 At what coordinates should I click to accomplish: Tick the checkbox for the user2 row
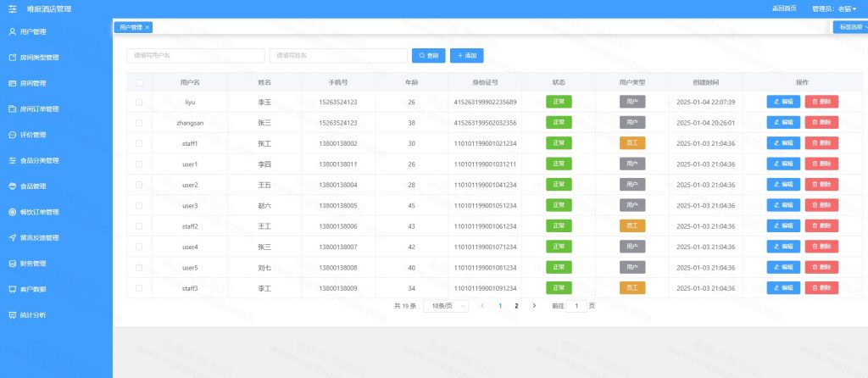coord(139,185)
